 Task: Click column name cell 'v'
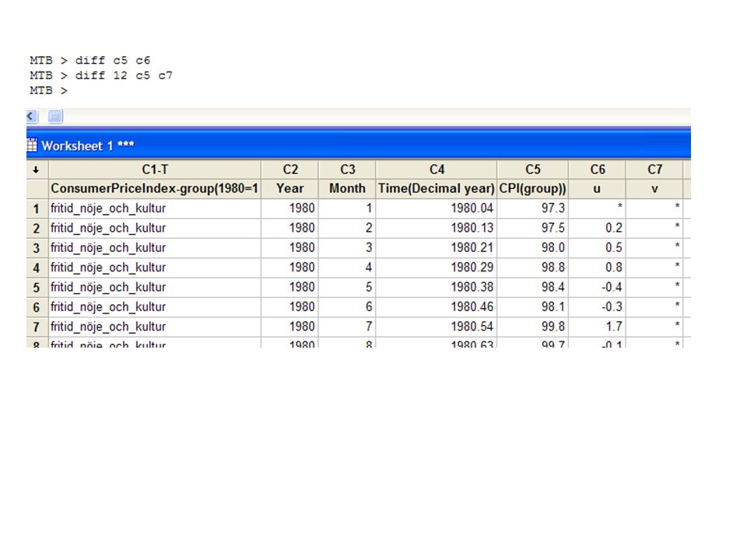pyautogui.click(x=654, y=189)
